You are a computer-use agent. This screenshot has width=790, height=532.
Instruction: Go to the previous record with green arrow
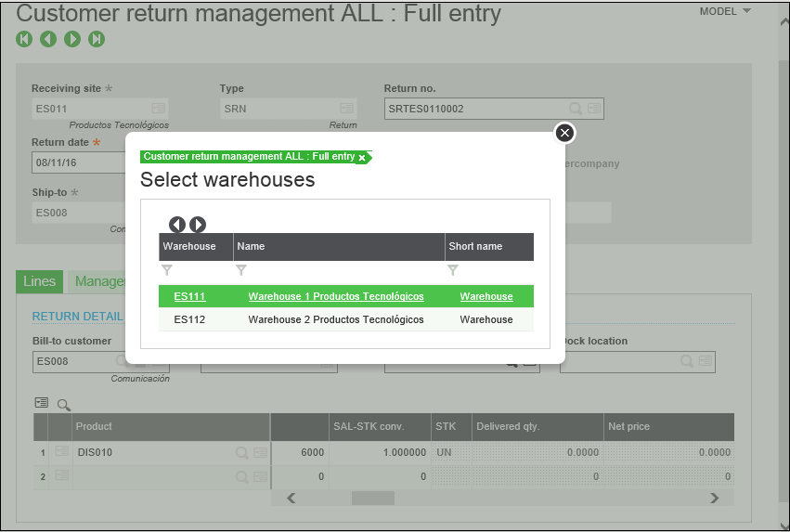tap(48, 39)
